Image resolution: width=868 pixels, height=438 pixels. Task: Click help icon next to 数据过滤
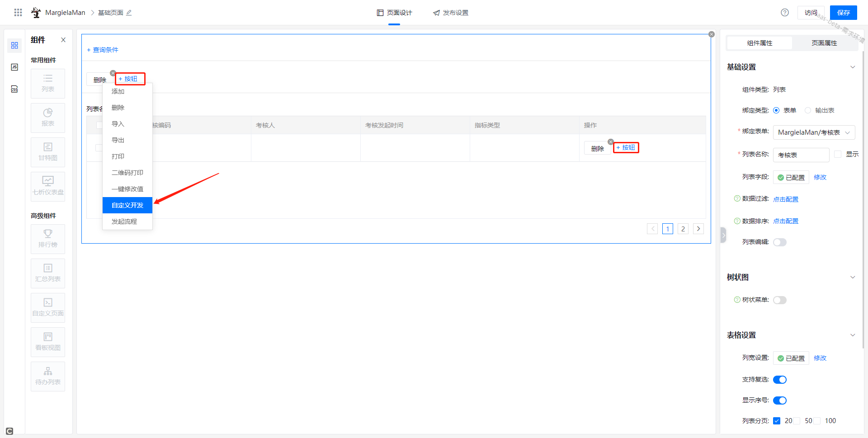(737, 198)
